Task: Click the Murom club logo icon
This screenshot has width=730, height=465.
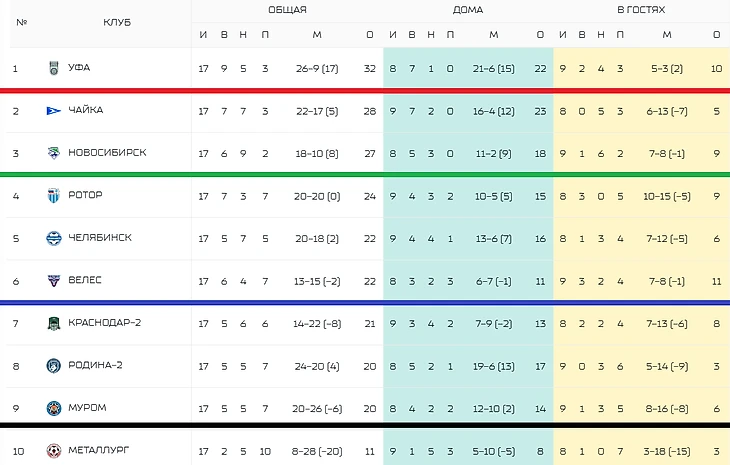Action: pos(54,408)
